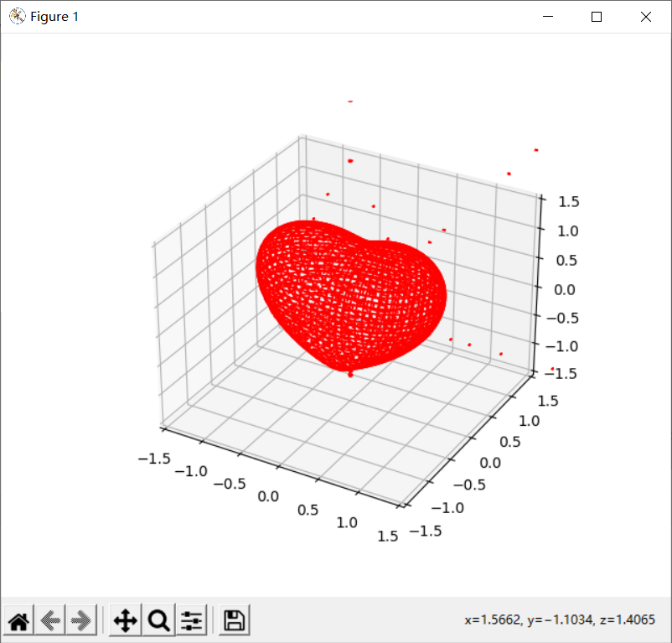Go back to the previous plot view

[x=49, y=620]
